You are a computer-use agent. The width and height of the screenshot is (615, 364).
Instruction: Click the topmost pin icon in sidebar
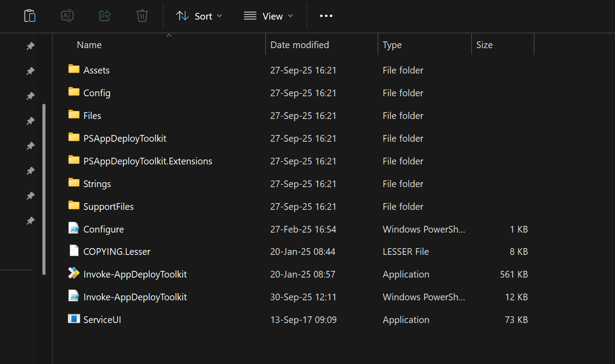click(30, 46)
